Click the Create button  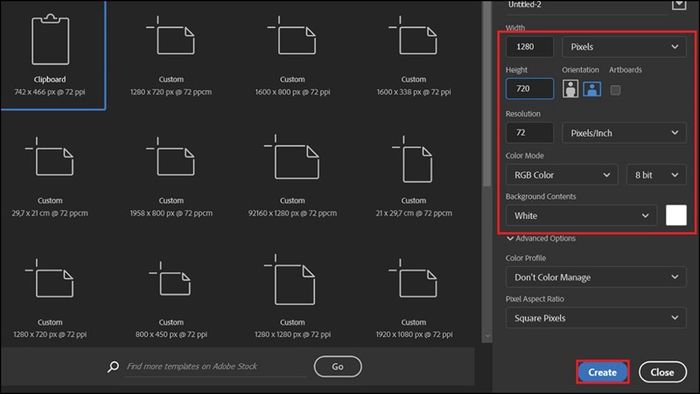(x=602, y=372)
